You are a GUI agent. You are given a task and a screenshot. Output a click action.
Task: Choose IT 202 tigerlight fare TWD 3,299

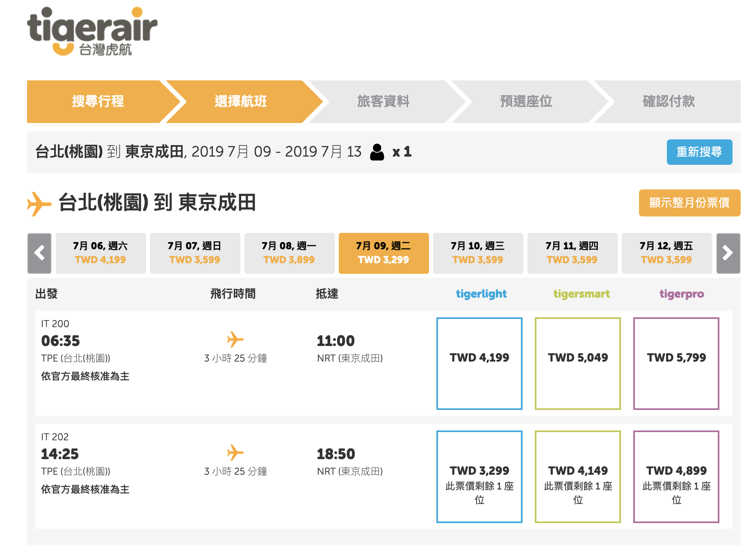pyautogui.click(x=479, y=477)
